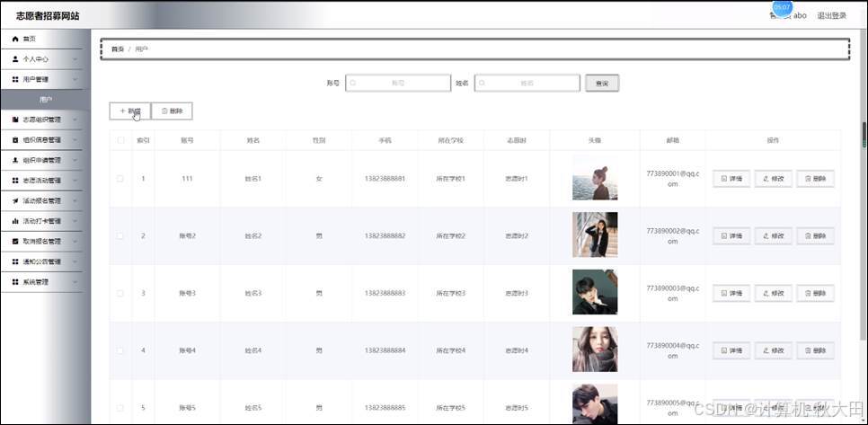This screenshot has height=425, width=868.
Task: Click the avatar photo in 姓名2 row
Action: coord(595,235)
